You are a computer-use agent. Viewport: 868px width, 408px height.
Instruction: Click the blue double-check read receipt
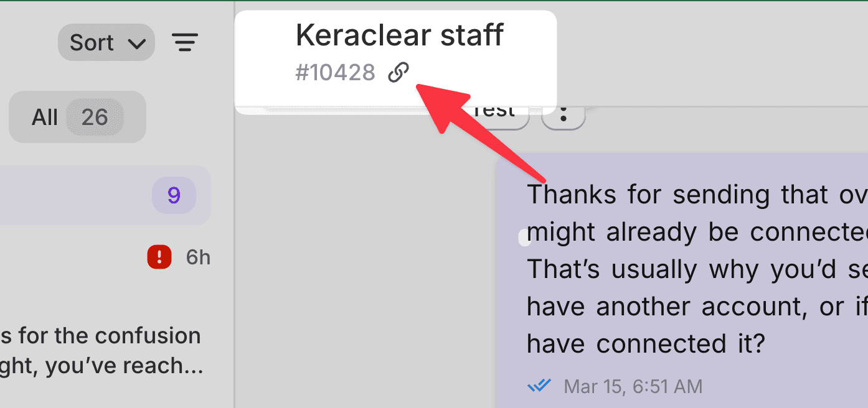[539, 386]
